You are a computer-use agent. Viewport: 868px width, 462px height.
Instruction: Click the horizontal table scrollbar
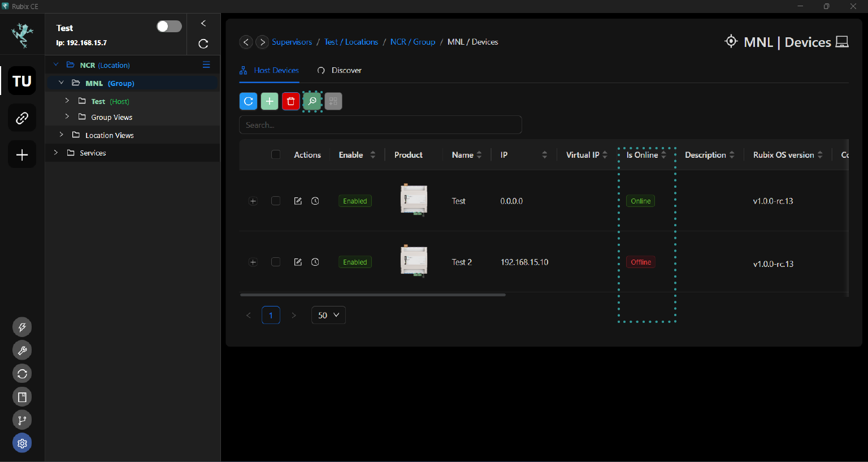click(x=373, y=295)
